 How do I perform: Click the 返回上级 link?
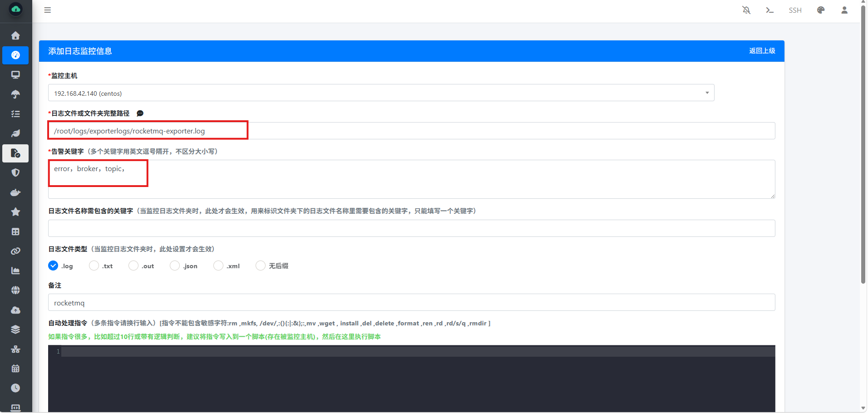click(x=762, y=51)
